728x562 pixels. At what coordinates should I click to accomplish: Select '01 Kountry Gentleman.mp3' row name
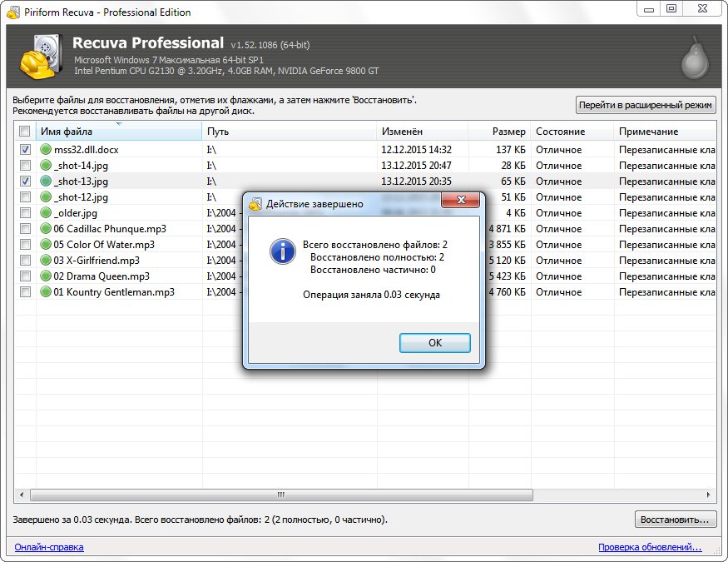click(114, 291)
